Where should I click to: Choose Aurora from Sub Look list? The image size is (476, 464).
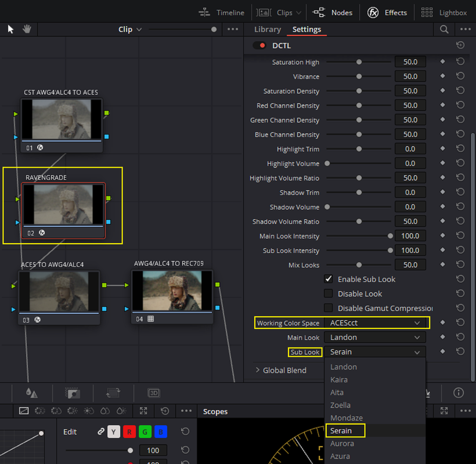(x=342, y=443)
